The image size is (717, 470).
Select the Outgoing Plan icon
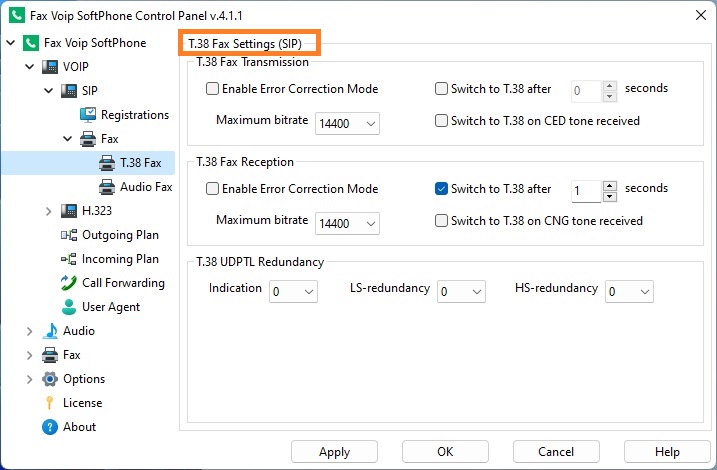tap(69, 235)
